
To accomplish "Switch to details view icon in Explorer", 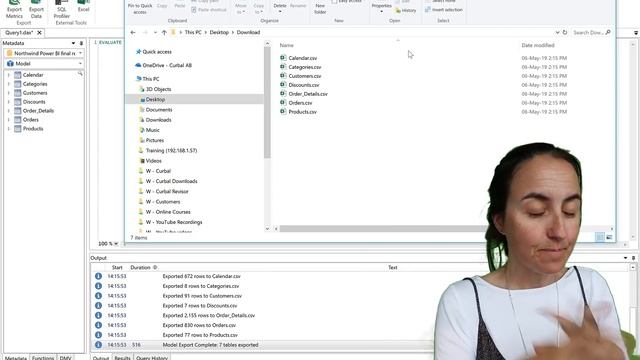I will coord(600,237).
